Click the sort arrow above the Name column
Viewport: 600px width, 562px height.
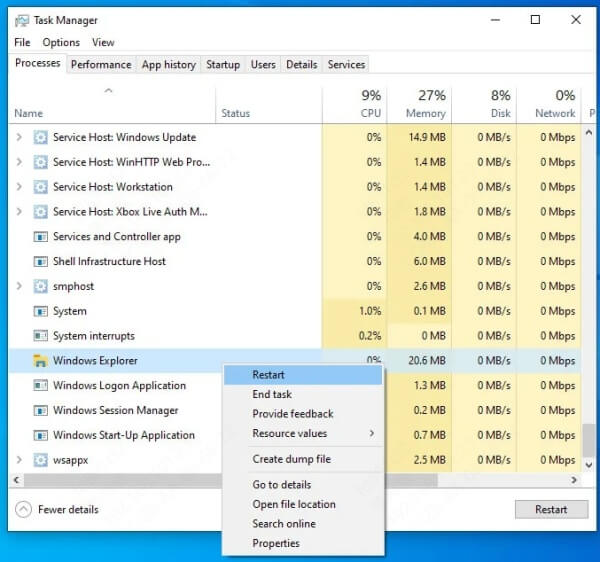[x=109, y=91]
